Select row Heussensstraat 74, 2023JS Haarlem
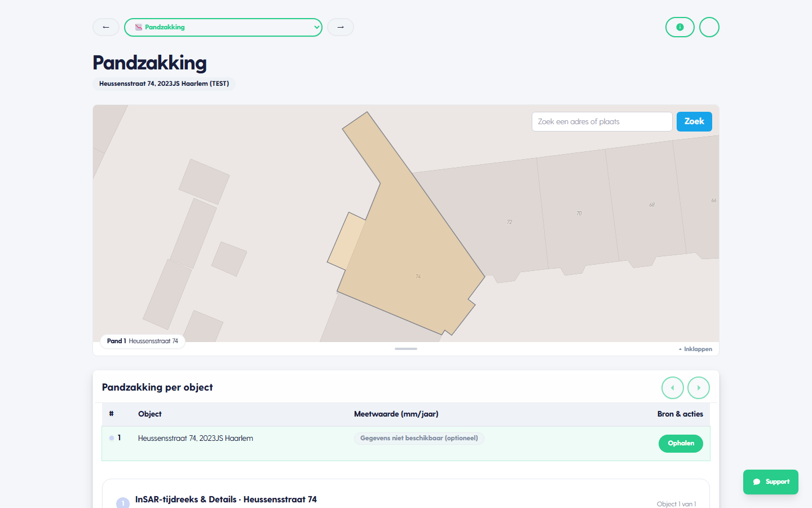Viewport: 812px width, 508px height. pos(406,444)
